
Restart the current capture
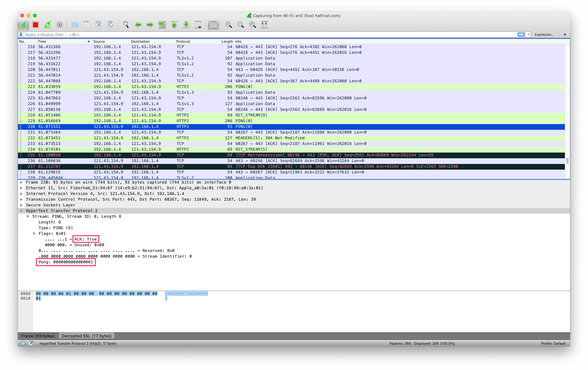(x=47, y=25)
